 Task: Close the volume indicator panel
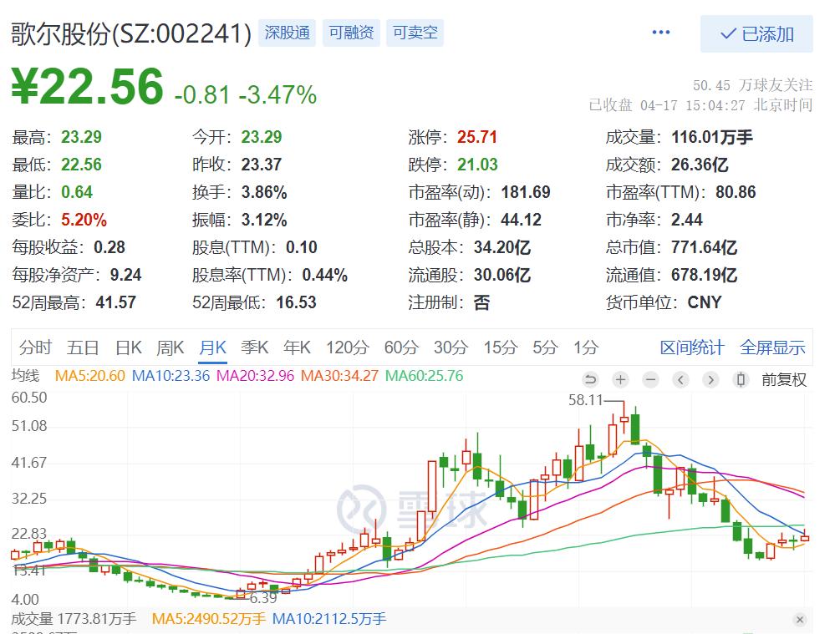coord(800,620)
